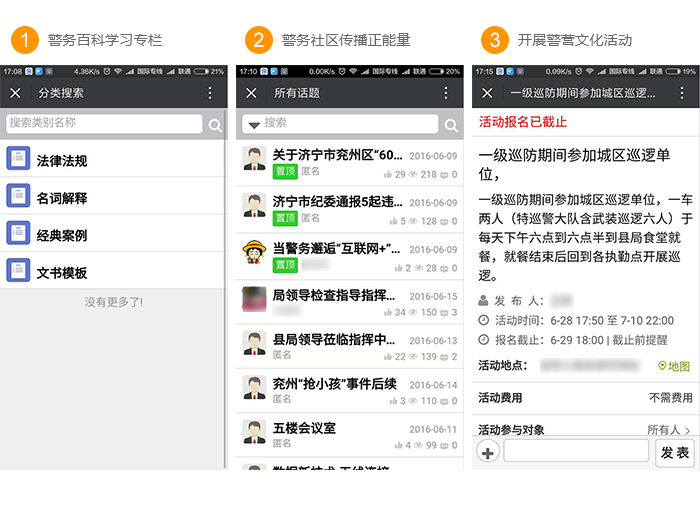
Task: Open the 文书模板 category
Action: 113,272
